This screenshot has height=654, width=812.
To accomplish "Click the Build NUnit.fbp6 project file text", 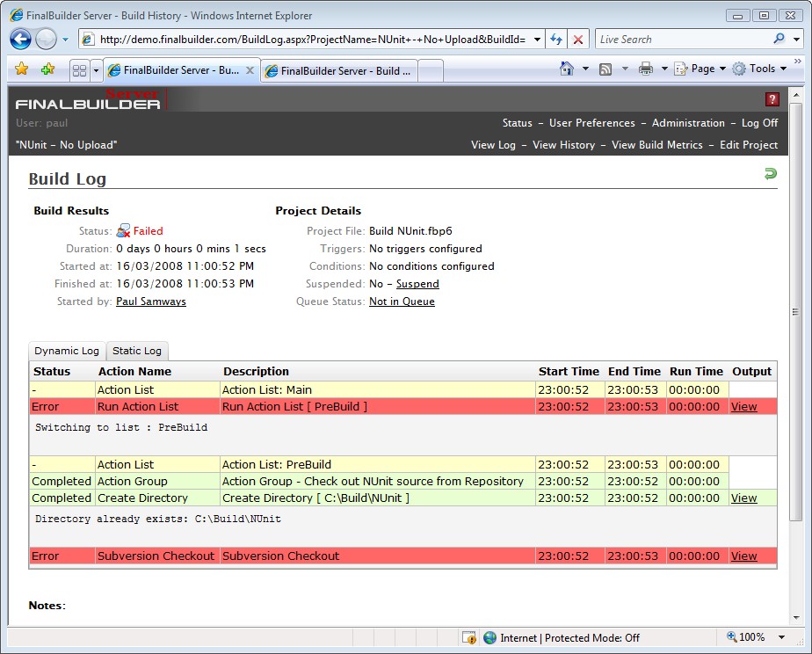I will coord(410,231).
